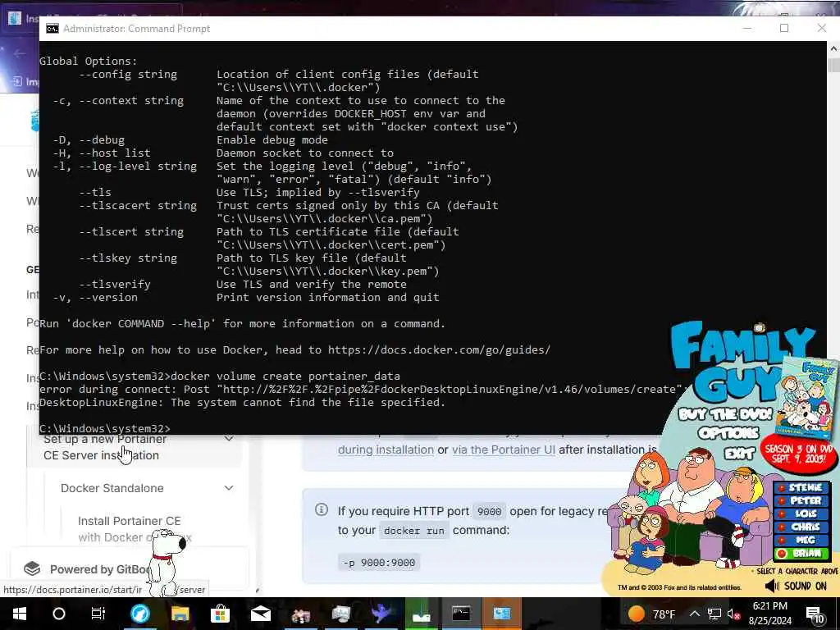The width and height of the screenshot is (840, 630).
Task: Select Chris in Family Guy character list
Action: coord(801,527)
